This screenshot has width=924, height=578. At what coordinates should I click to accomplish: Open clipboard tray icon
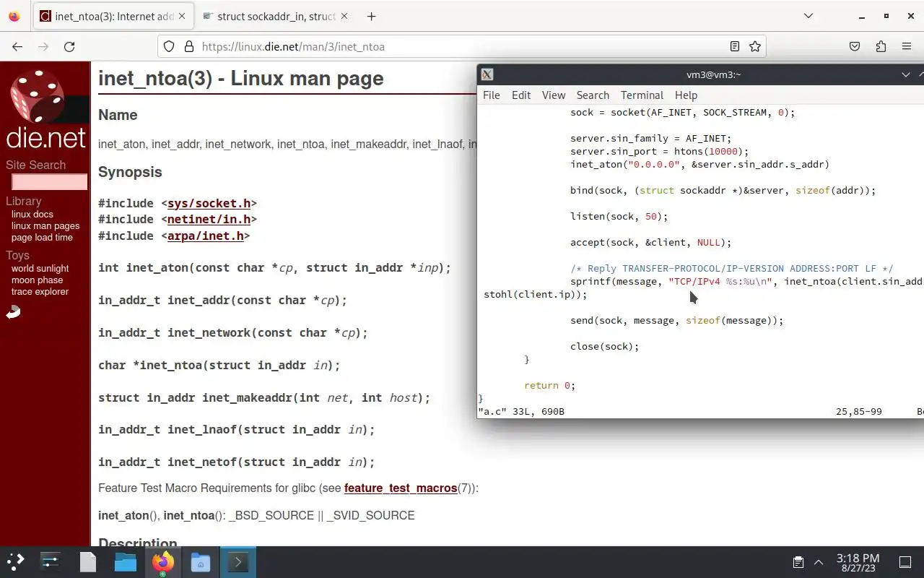798,562
